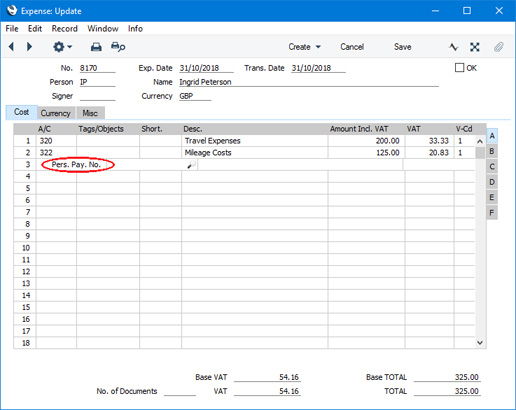Click the Cancel button
The width and height of the screenshot is (516, 410).
coord(352,47)
